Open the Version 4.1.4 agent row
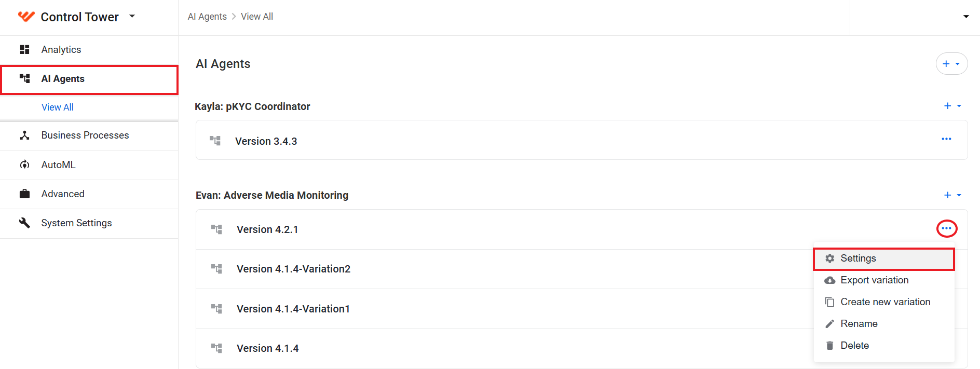 coord(504,348)
